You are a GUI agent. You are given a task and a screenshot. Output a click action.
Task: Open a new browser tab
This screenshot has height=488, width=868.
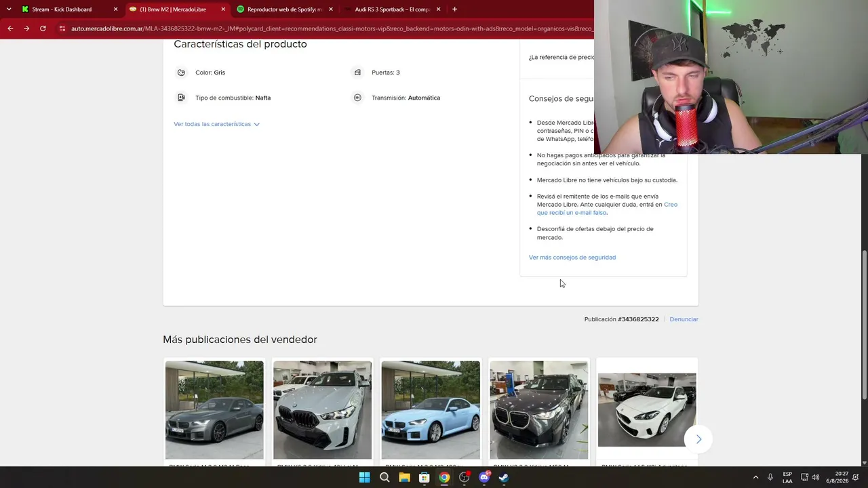coord(454,9)
